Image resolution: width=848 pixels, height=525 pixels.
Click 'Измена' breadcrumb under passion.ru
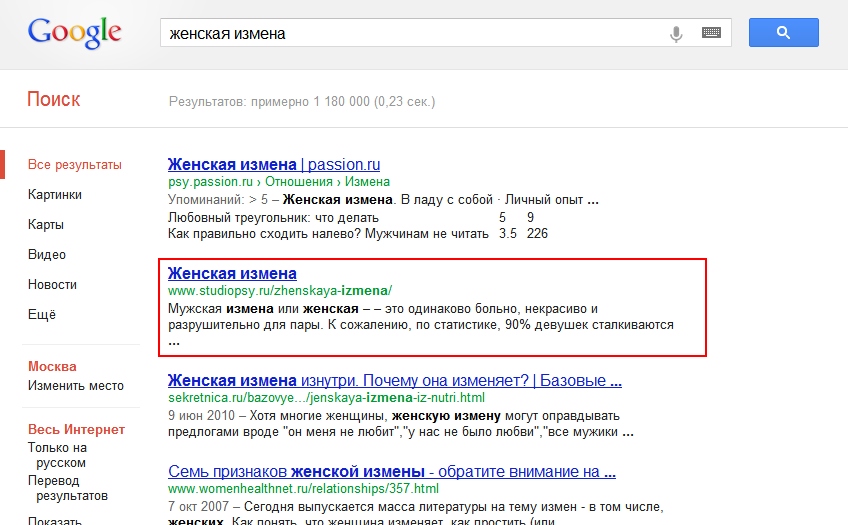point(367,182)
